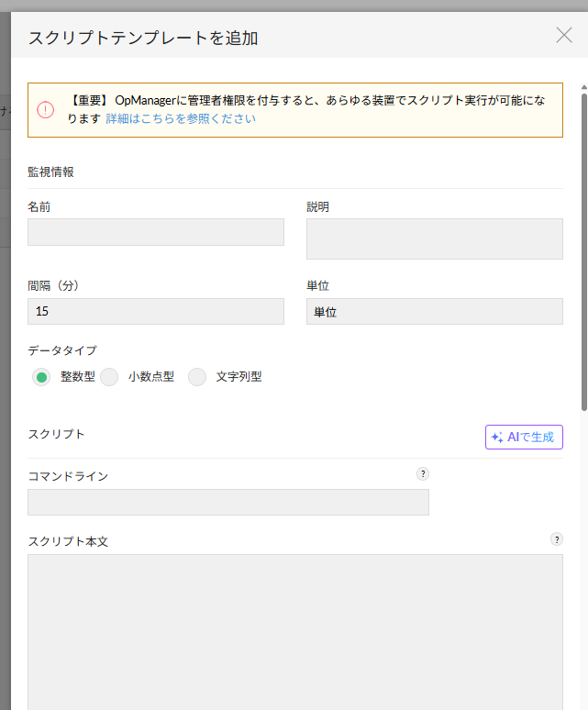This screenshot has height=710, width=588.
Task: Click the 監視情報 section heading
Action: (x=50, y=172)
